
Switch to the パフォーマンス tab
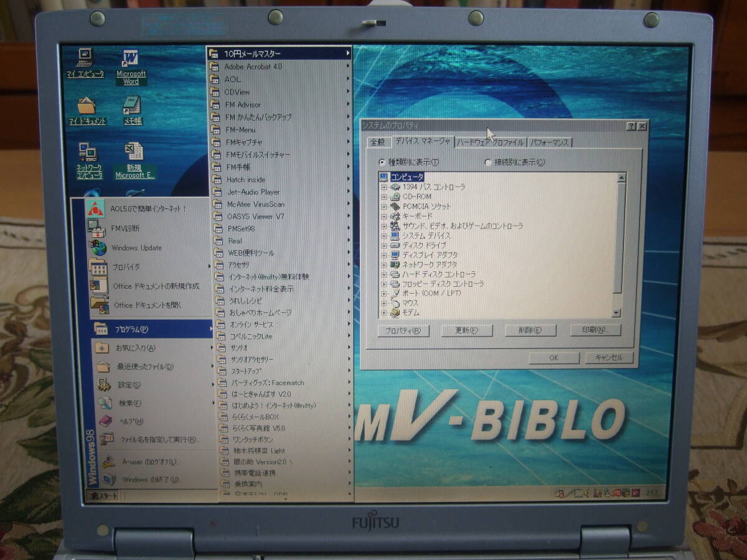point(550,142)
